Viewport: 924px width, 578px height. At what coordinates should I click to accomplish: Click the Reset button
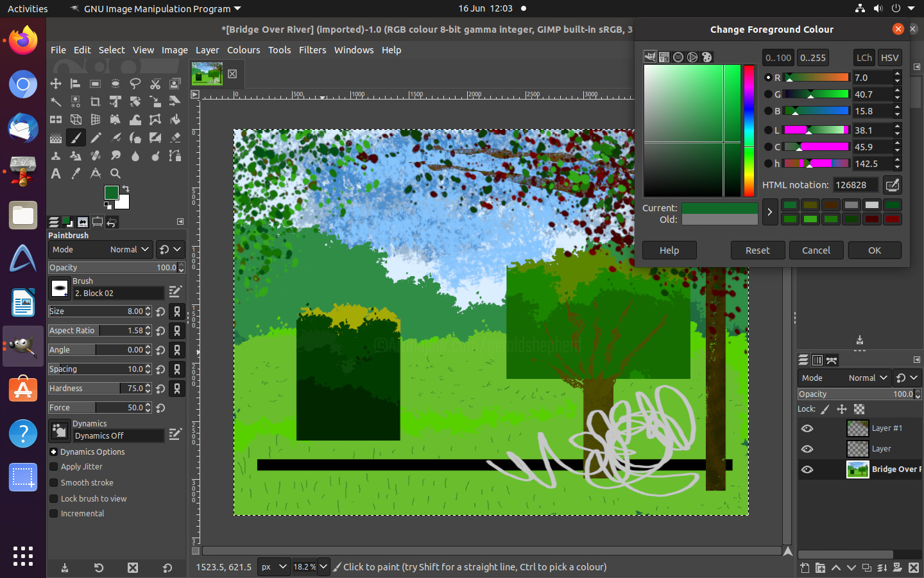[x=757, y=250]
